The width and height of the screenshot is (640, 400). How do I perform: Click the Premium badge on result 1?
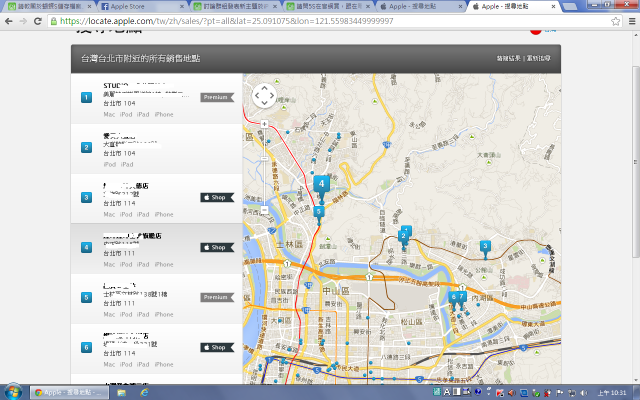pos(217,97)
